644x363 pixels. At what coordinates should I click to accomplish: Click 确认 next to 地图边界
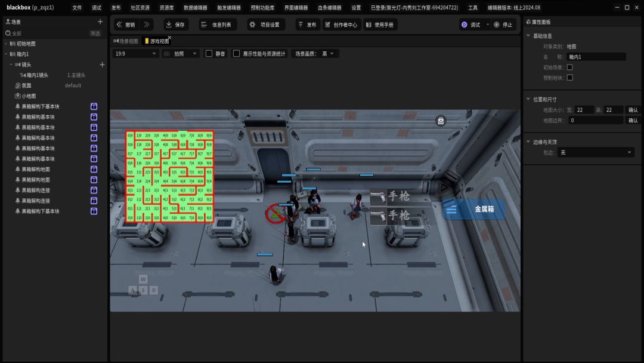click(633, 121)
